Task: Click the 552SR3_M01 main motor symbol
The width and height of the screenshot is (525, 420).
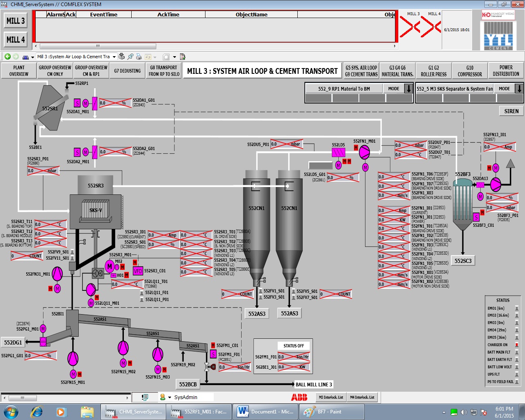Action: click(110, 267)
